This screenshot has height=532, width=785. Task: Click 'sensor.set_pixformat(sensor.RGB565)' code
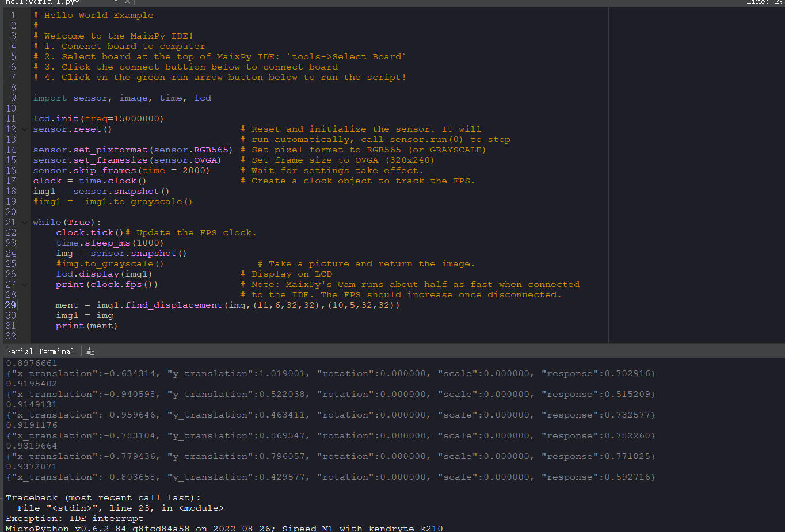tap(133, 150)
